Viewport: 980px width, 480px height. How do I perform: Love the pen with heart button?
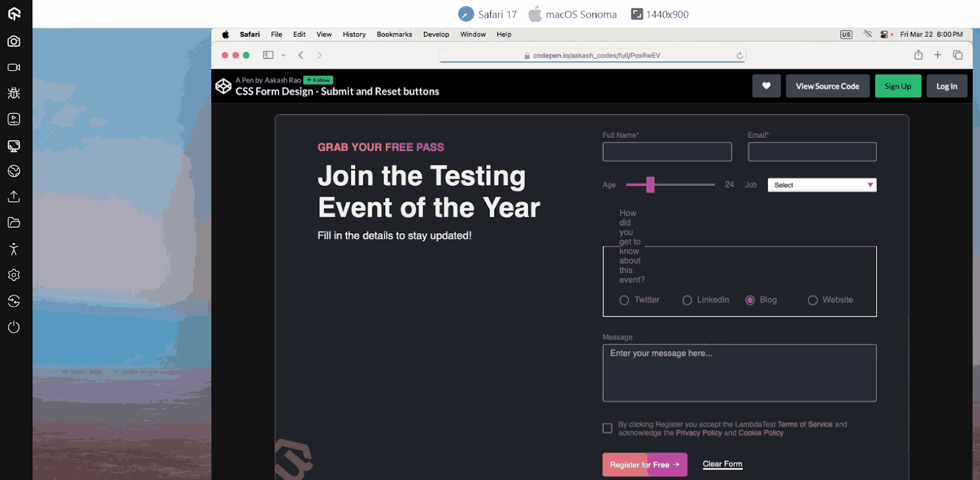pyautogui.click(x=766, y=86)
